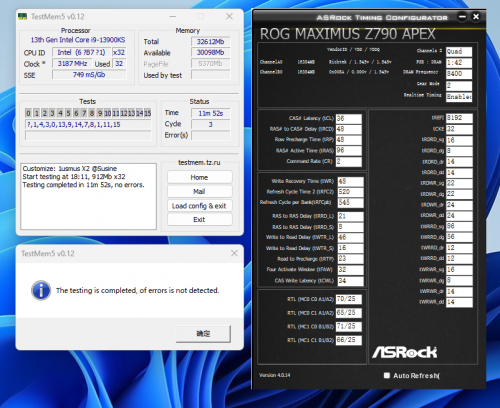Image resolution: width=500 pixels, height=408 pixels.
Task: Click the Refresh Cycle Time 2 (tRFC2) field
Action: 350,192
